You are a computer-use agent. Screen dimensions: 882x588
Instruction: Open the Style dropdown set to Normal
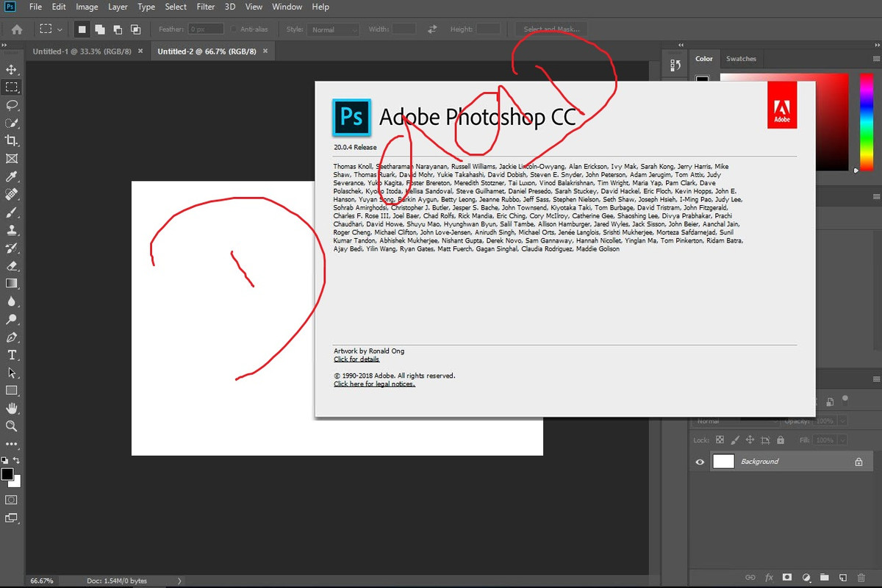tap(333, 29)
